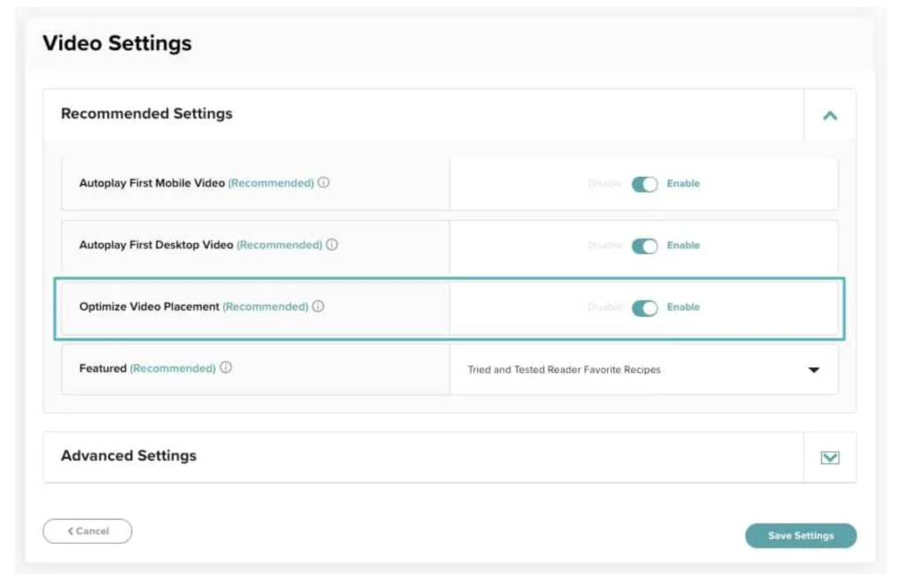Screen dimensions: 906x588
Task: Turn off Optimize Video Placement
Action: pyautogui.click(x=644, y=308)
